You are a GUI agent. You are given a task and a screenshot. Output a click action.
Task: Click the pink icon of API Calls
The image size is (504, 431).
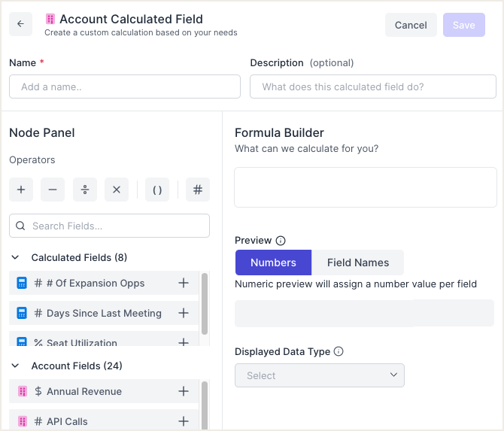(x=22, y=421)
